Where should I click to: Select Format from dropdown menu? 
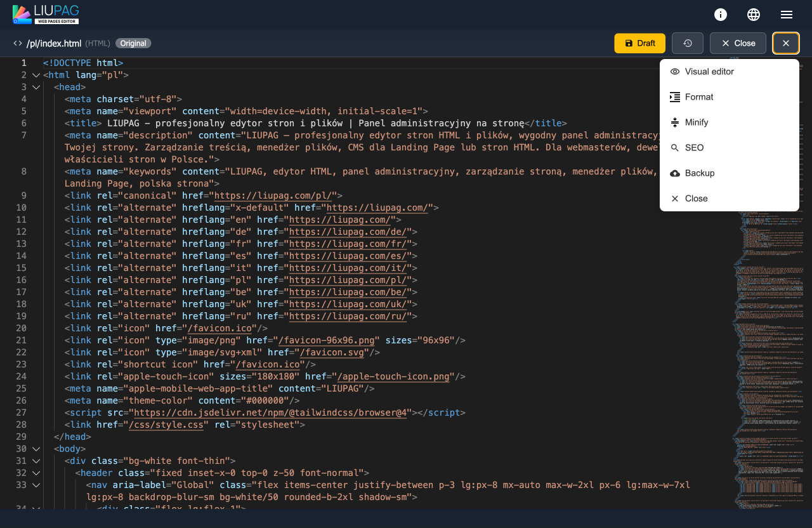tap(699, 97)
